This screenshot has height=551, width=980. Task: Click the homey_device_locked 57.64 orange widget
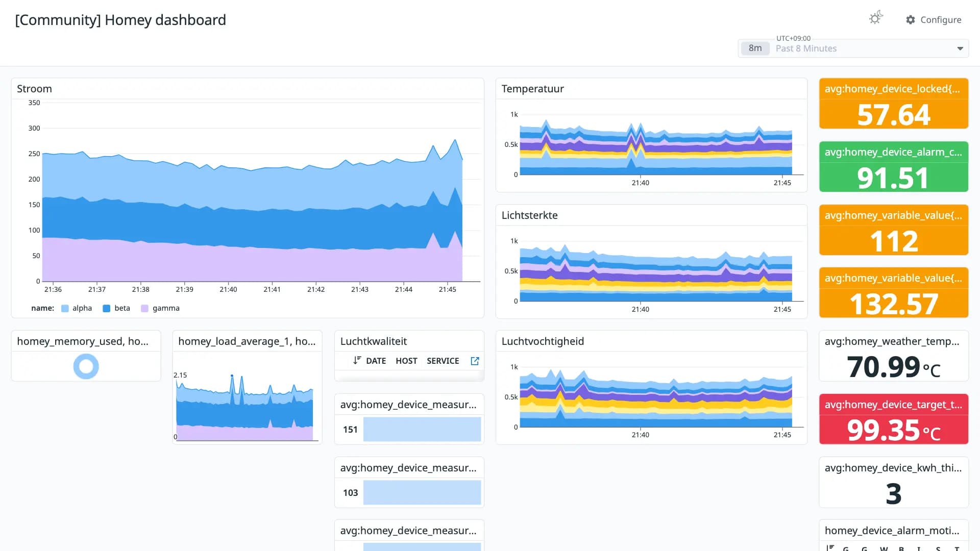coord(893,104)
